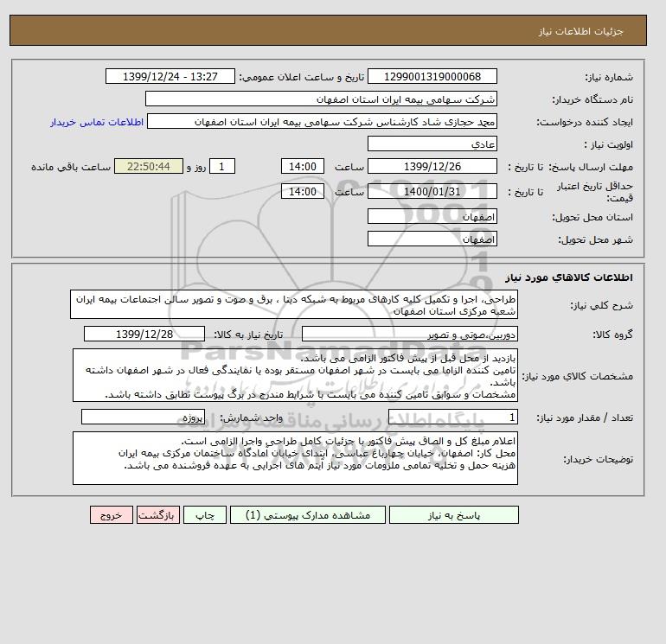Click the remaining time countdown 22:50:44
The image size is (666, 644).
(x=149, y=167)
